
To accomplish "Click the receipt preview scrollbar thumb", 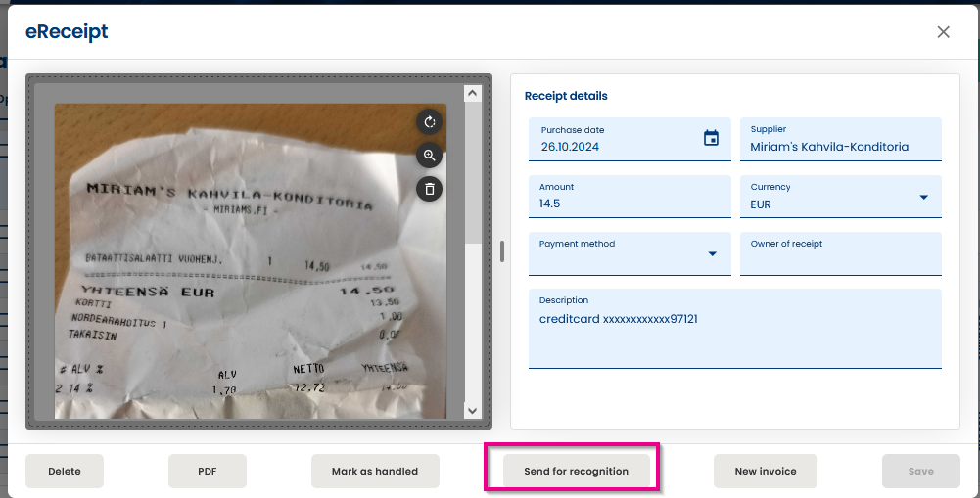I will (x=473, y=173).
